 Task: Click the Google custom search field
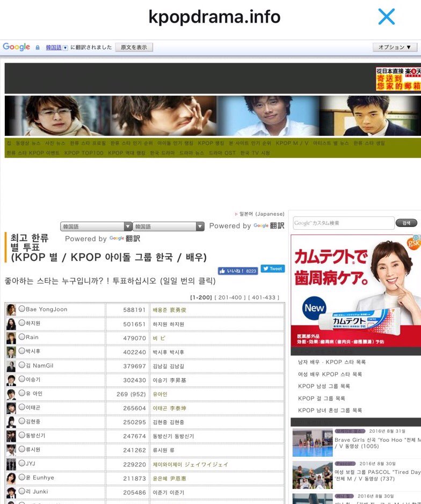tap(344, 223)
